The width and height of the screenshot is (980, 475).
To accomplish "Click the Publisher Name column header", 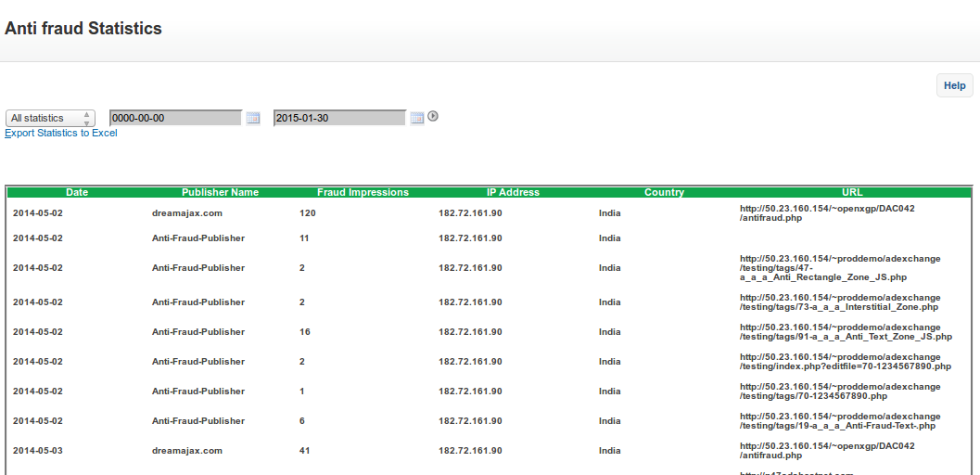I will (x=220, y=193).
